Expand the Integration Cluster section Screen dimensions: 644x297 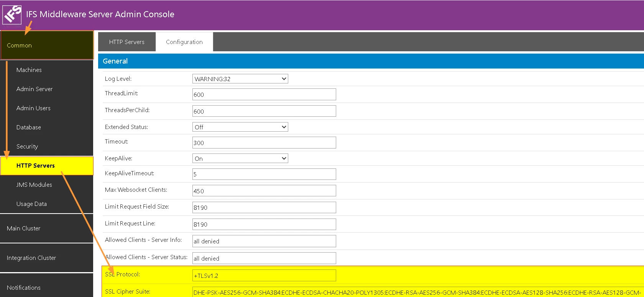47,258
